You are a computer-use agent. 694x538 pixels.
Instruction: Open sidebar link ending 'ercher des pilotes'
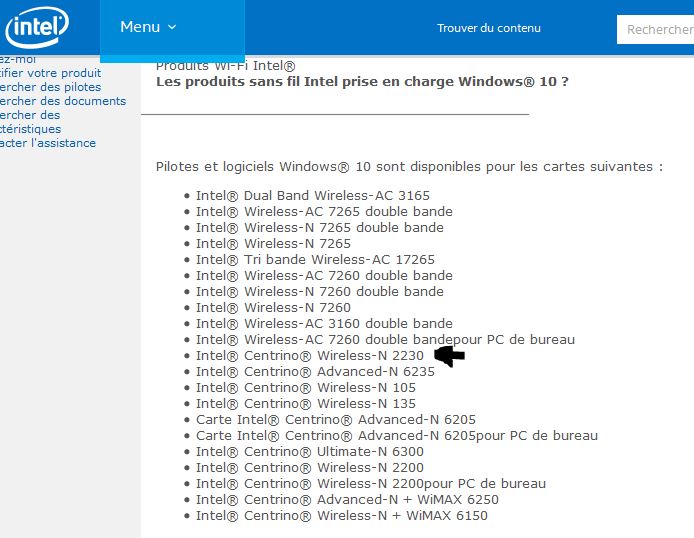[50, 87]
